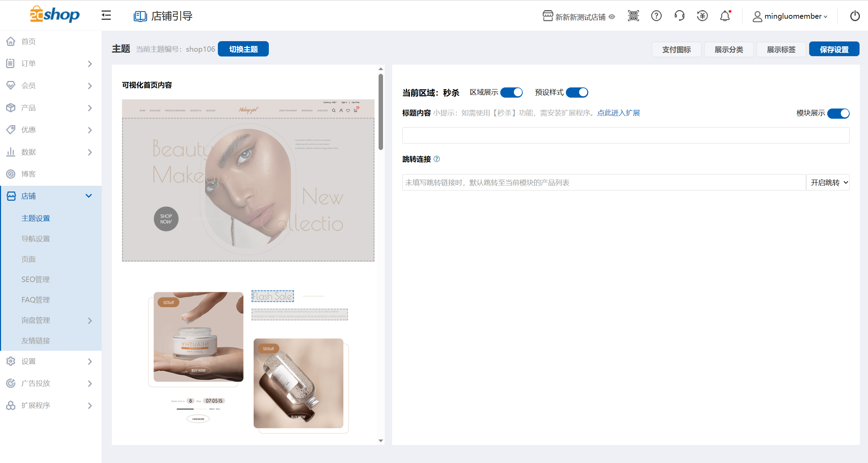868x463 pixels.
Task: Click the preview panel scrollbar thumb
Action: [x=381, y=112]
